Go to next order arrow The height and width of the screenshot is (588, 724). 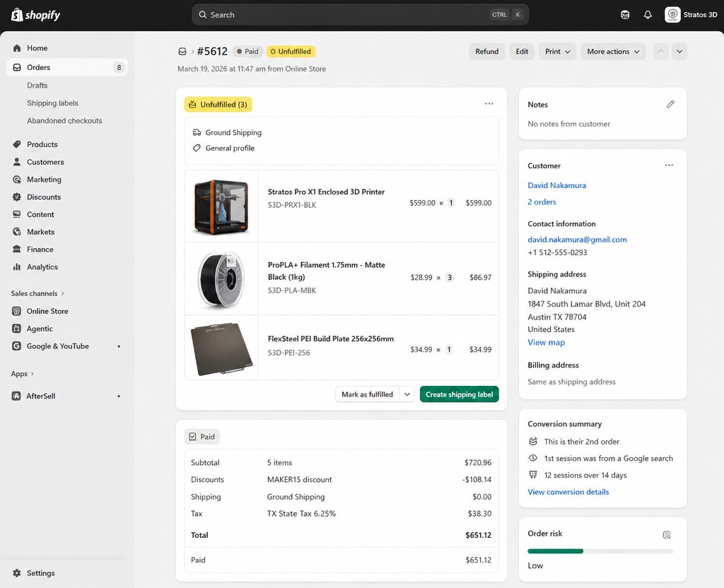pos(679,51)
